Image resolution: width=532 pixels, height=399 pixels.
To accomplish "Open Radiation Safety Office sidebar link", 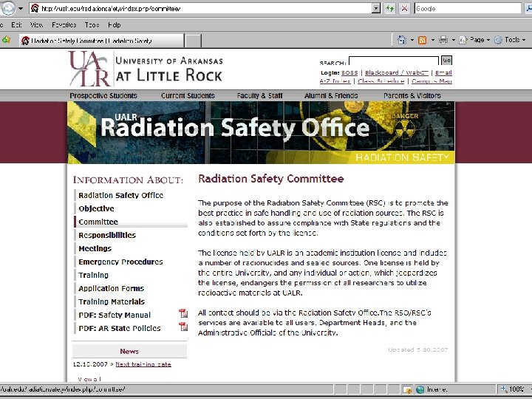I will pos(120,195).
